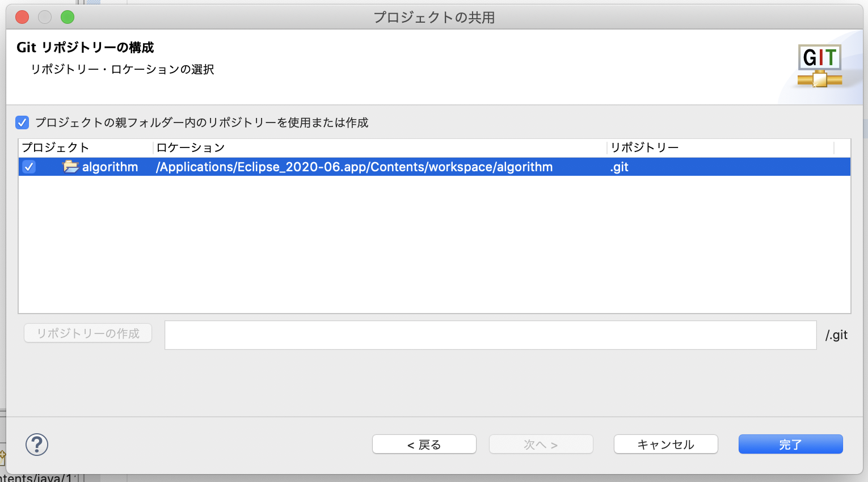Go back using the 戻る button

pyautogui.click(x=424, y=444)
